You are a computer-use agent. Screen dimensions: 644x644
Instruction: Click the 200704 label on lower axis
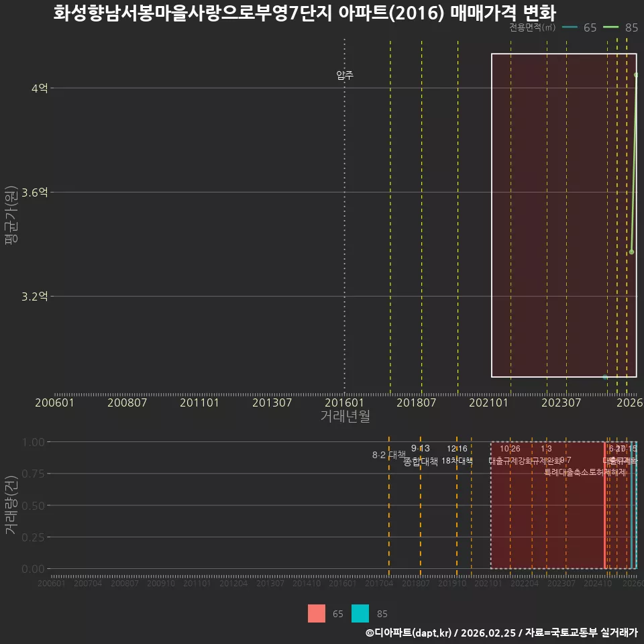(x=87, y=583)
